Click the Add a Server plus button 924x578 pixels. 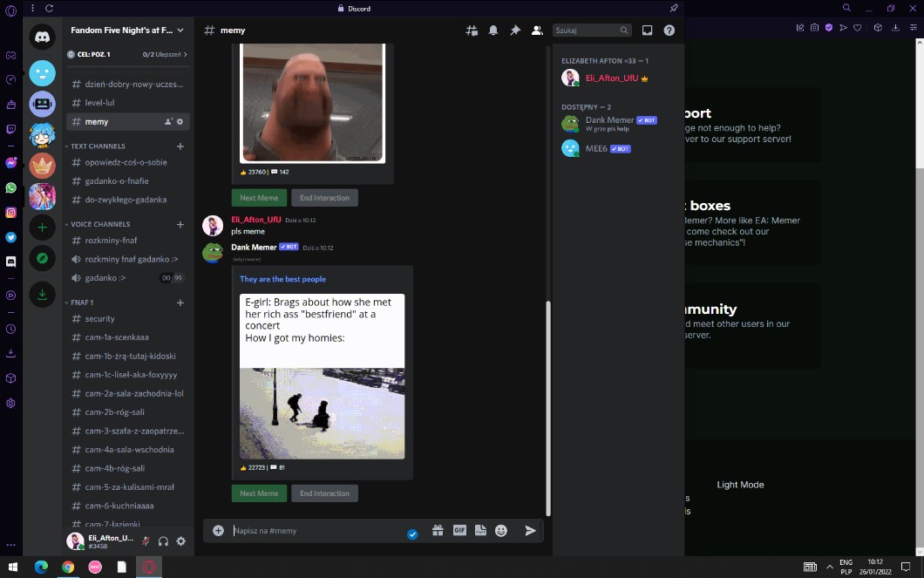click(42, 228)
